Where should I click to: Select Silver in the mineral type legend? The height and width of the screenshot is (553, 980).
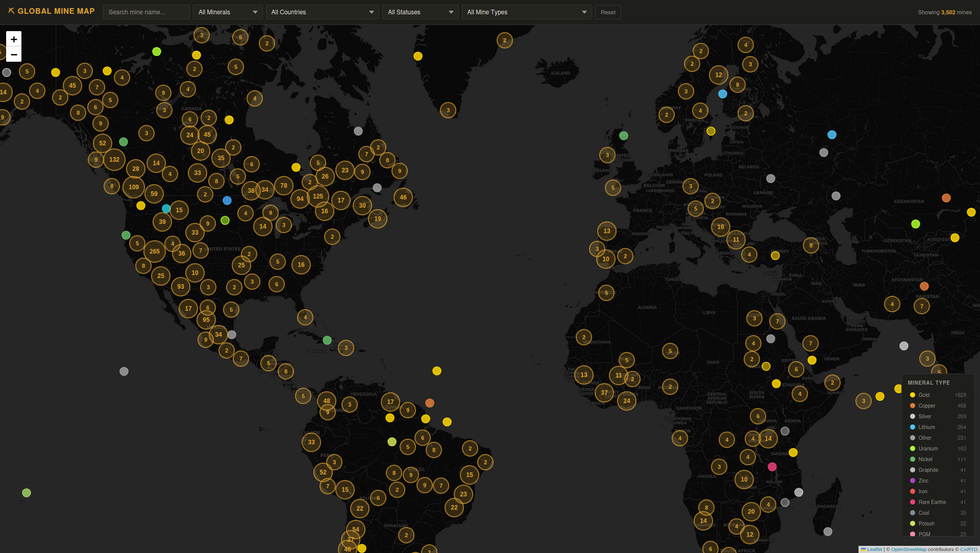tap(938, 416)
